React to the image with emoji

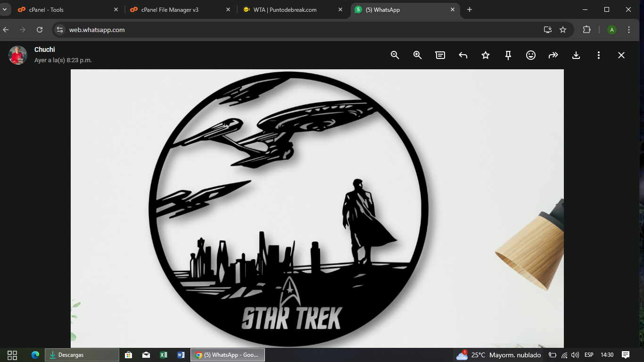coord(531,55)
